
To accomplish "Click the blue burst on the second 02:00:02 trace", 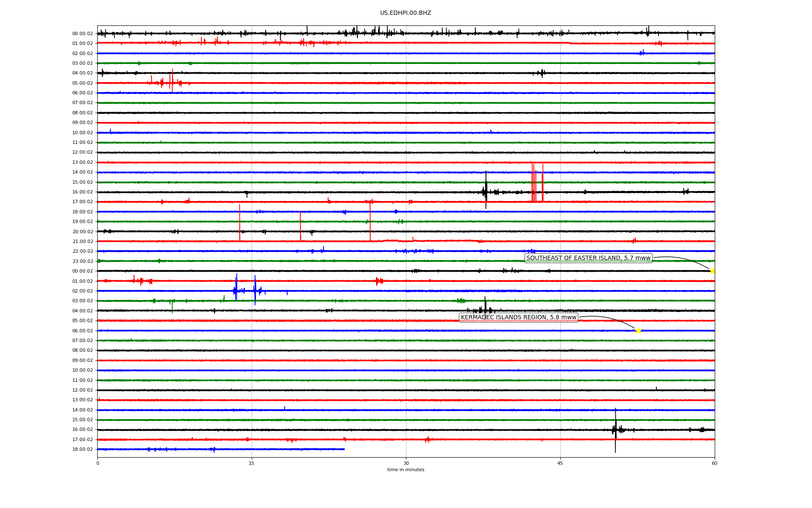I will [x=236, y=290].
